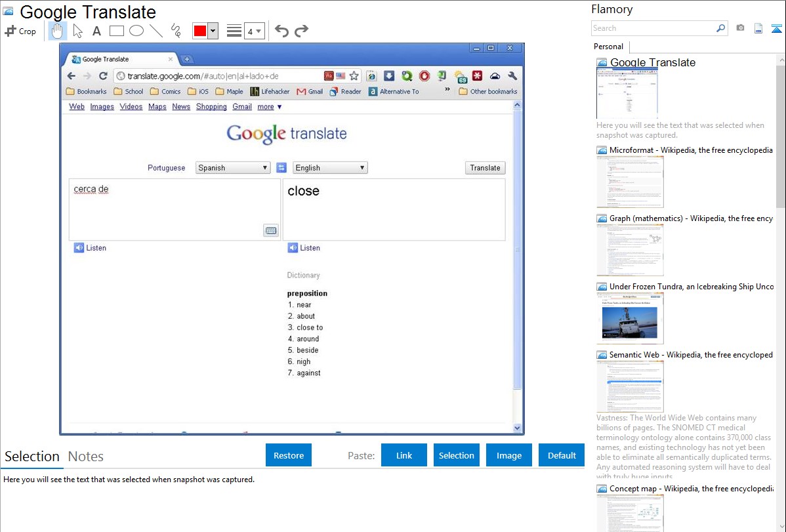Expand the bookmarks overflow chevron
This screenshot has width=786, height=532.
click(x=447, y=90)
